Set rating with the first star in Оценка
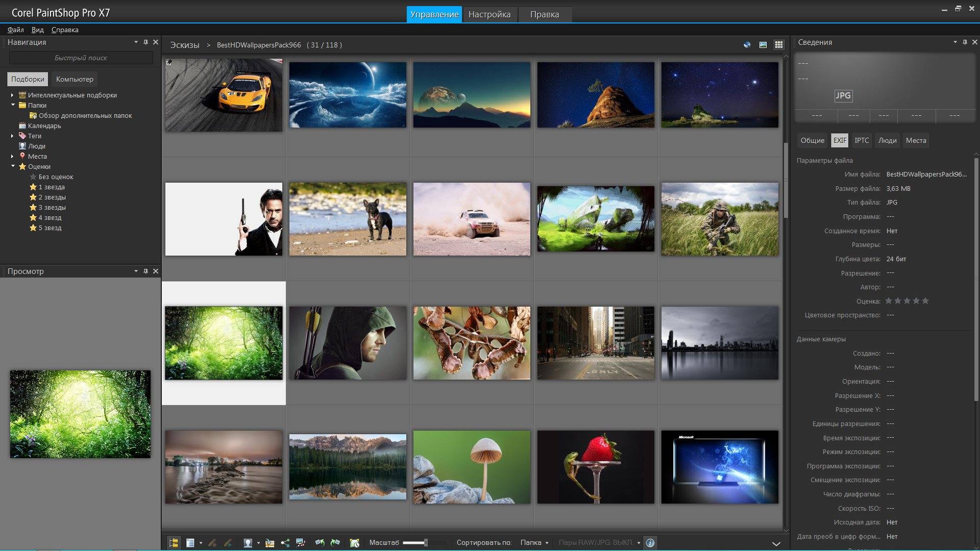The height and width of the screenshot is (551, 980). 889,301
